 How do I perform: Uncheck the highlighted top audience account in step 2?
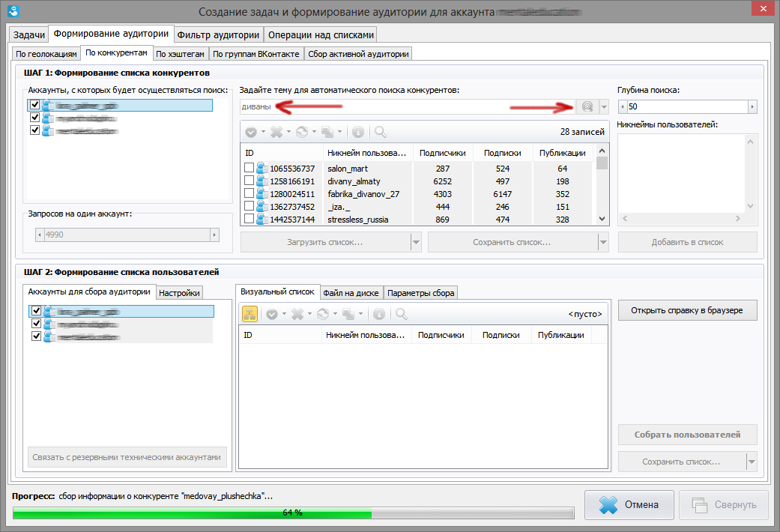click(x=36, y=310)
